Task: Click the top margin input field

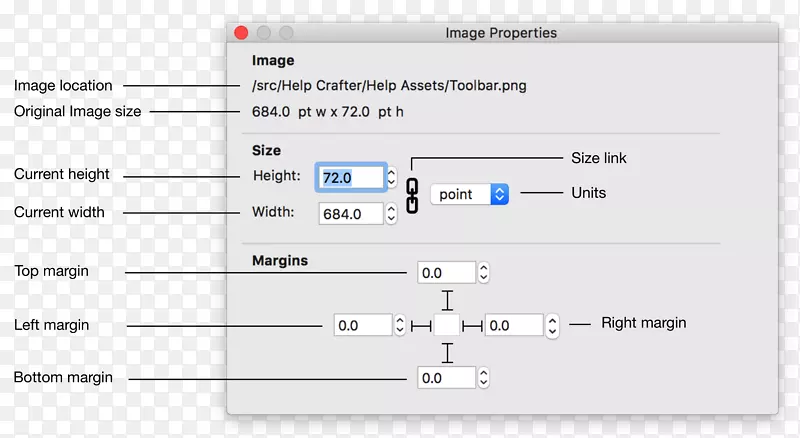Action: 446,273
